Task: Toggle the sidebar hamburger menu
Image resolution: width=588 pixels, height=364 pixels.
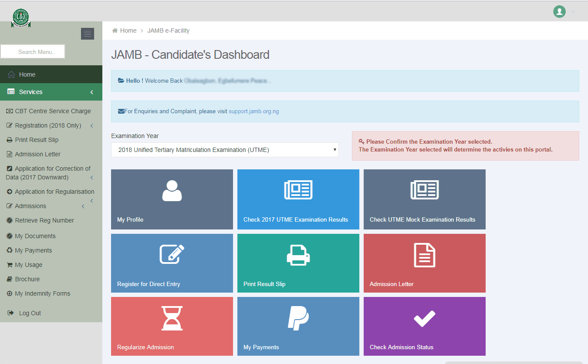Action: tap(87, 34)
